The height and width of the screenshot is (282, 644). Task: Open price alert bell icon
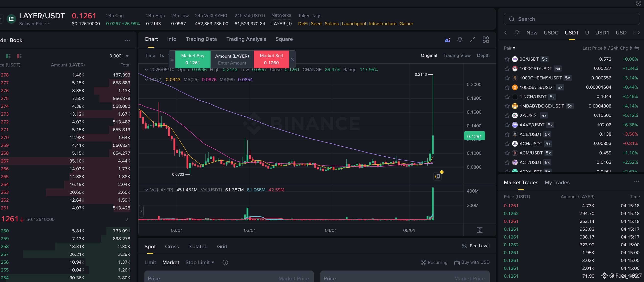pos(460,40)
